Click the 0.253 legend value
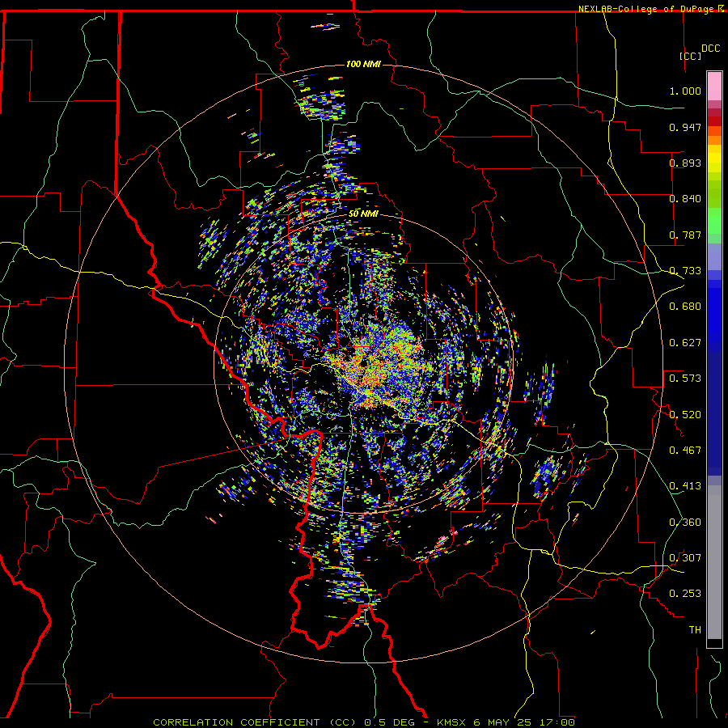 click(685, 594)
